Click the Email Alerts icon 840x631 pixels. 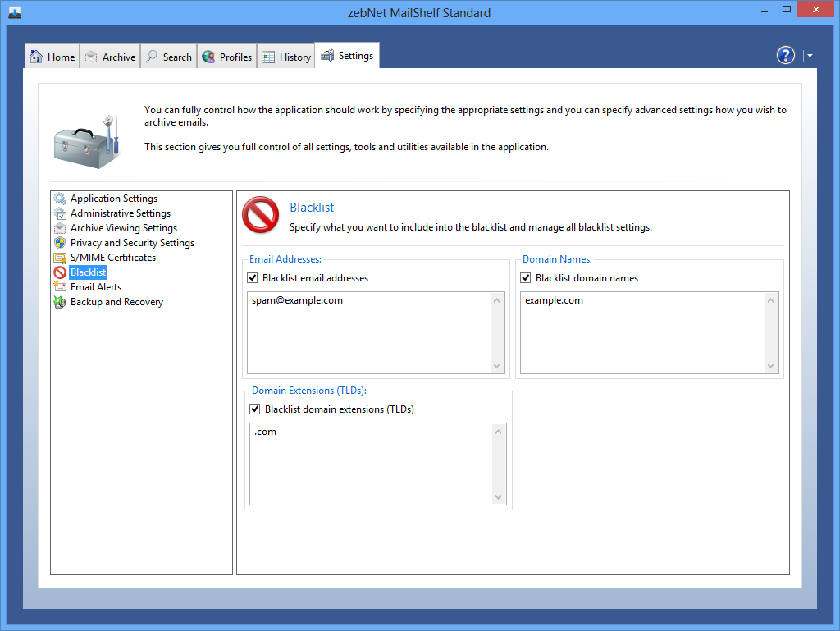(x=59, y=287)
